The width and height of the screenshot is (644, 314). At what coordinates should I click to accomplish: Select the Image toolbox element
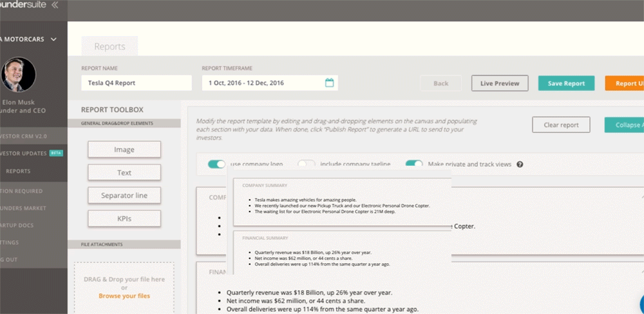[124, 150]
